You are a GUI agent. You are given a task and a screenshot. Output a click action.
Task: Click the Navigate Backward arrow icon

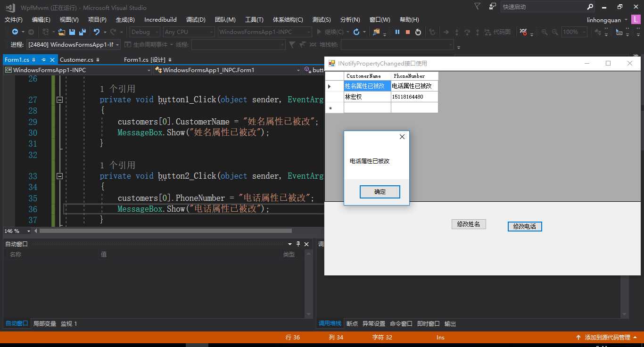point(15,32)
